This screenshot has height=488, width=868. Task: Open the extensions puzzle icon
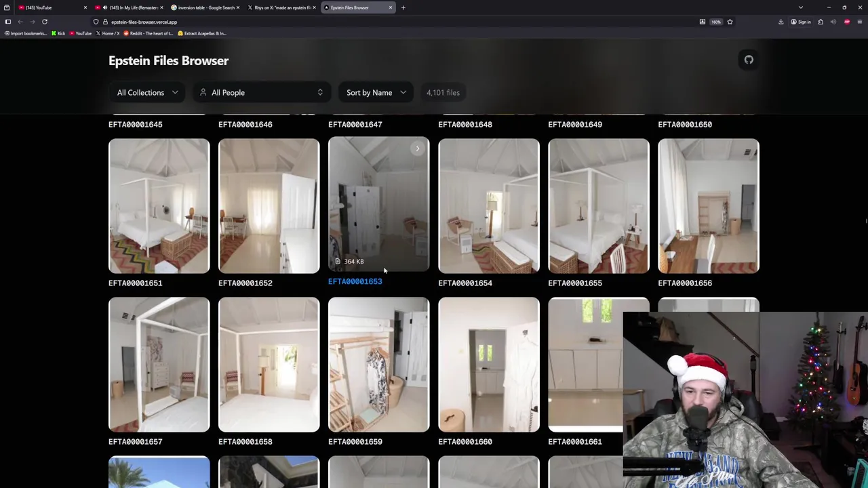821,22
